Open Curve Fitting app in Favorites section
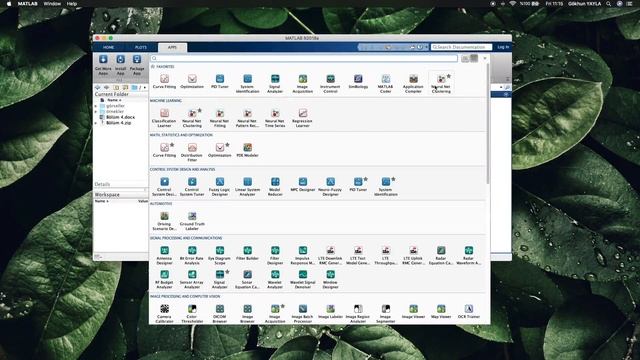This screenshot has height=360, width=640. (164, 82)
